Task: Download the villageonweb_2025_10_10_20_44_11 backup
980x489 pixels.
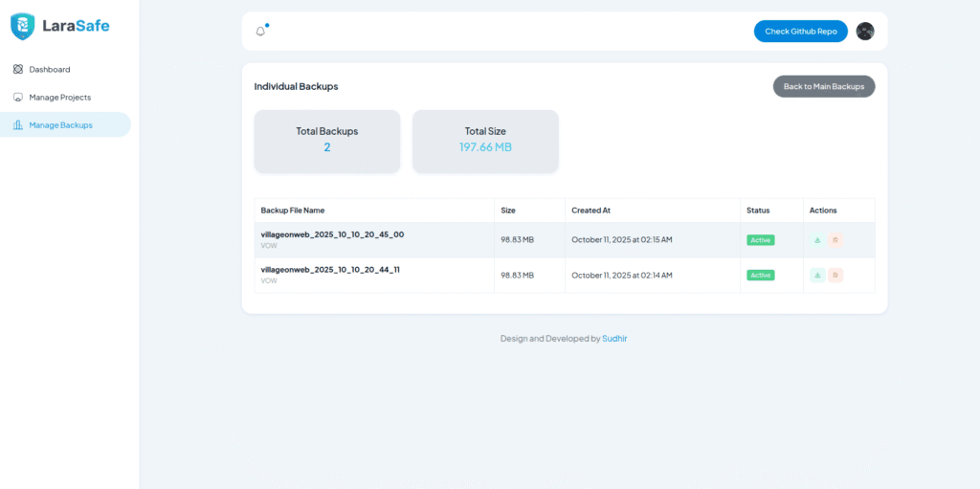Action: pos(817,276)
